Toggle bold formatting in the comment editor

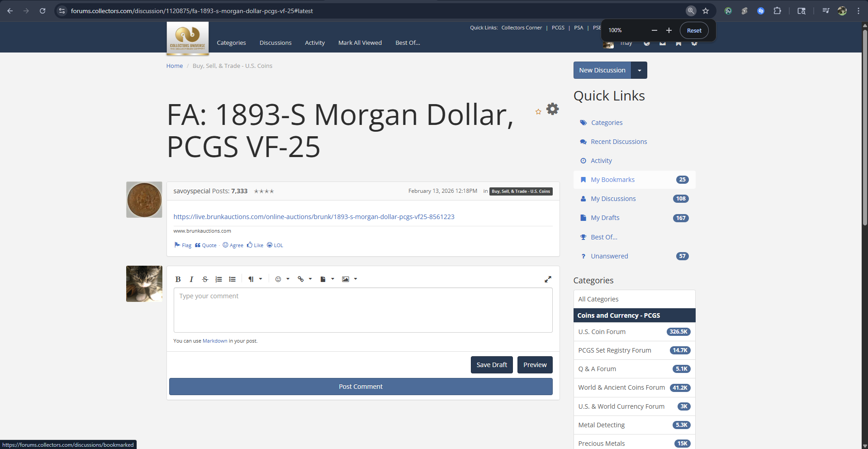(178, 279)
